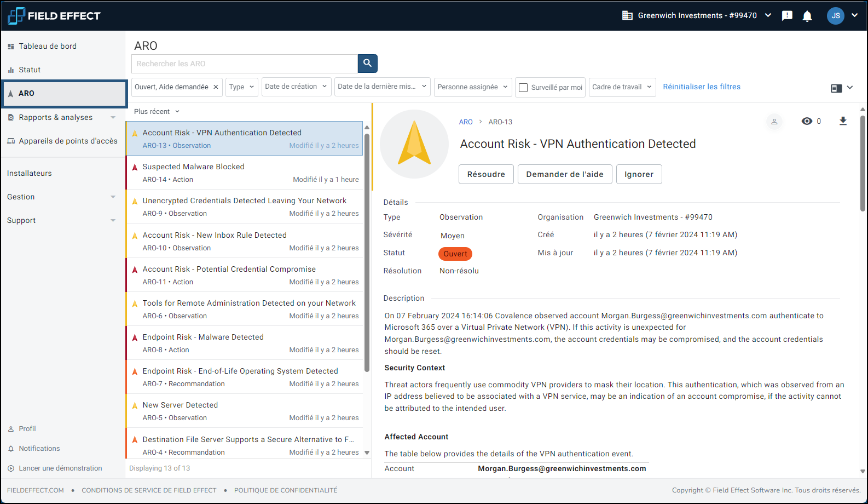The height and width of the screenshot is (504, 868).
Task: Click the Profil person icon
Action: tap(11, 429)
